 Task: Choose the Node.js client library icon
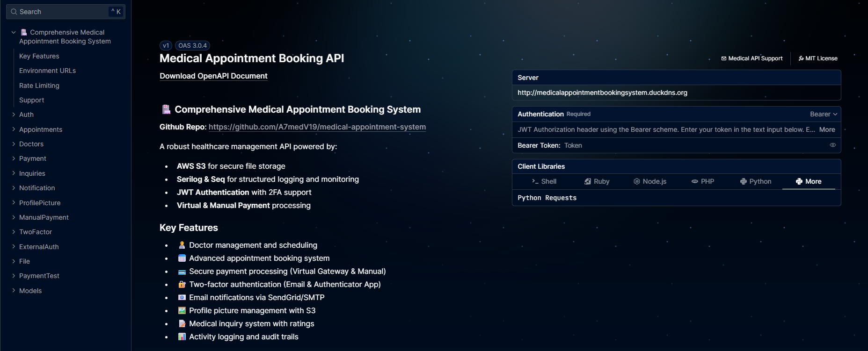pyautogui.click(x=636, y=181)
